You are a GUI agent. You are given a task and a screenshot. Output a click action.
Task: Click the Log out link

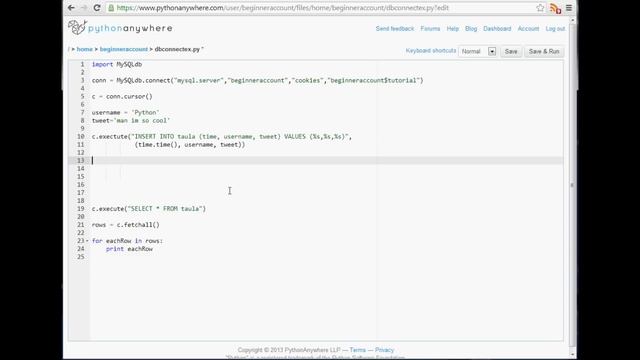click(x=555, y=29)
